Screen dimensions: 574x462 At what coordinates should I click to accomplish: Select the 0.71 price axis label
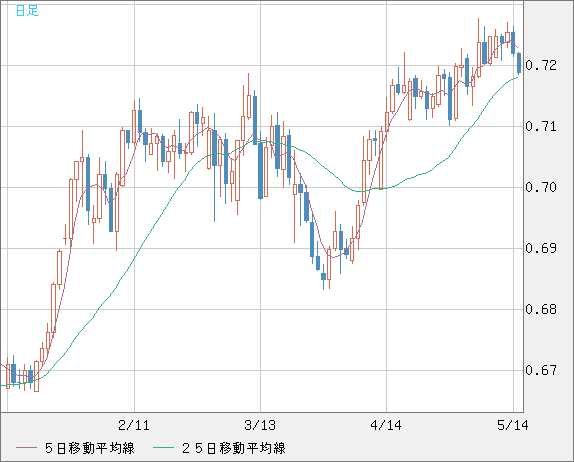541,126
